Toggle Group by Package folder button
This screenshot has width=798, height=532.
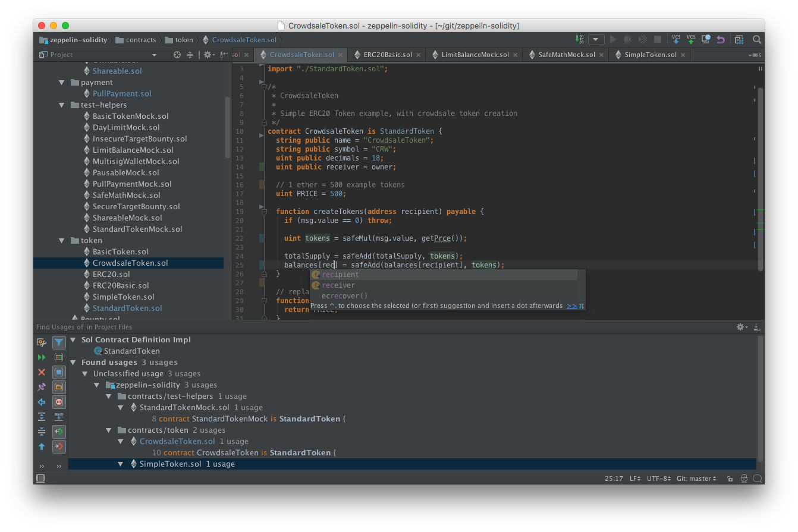click(x=59, y=387)
